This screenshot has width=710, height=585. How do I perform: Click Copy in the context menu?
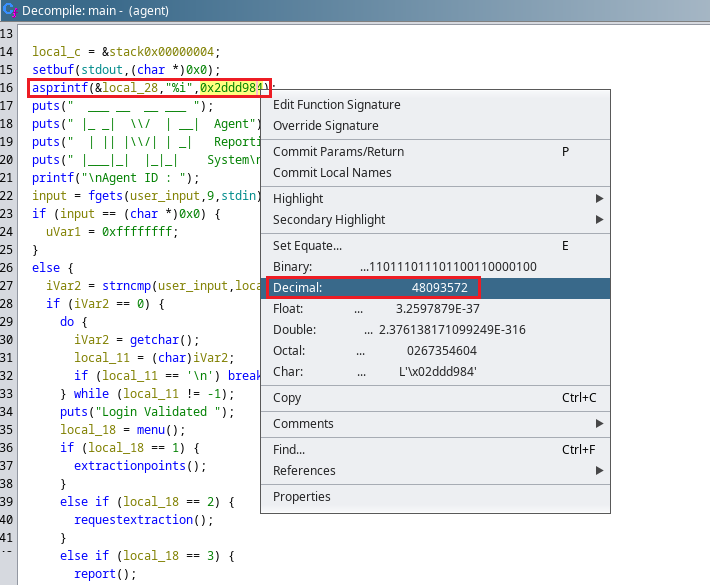pyautogui.click(x=287, y=398)
